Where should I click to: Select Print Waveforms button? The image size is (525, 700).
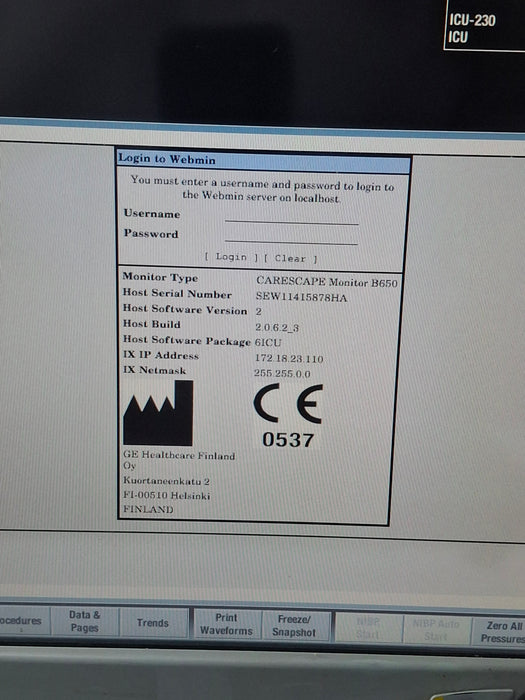click(226, 624)
